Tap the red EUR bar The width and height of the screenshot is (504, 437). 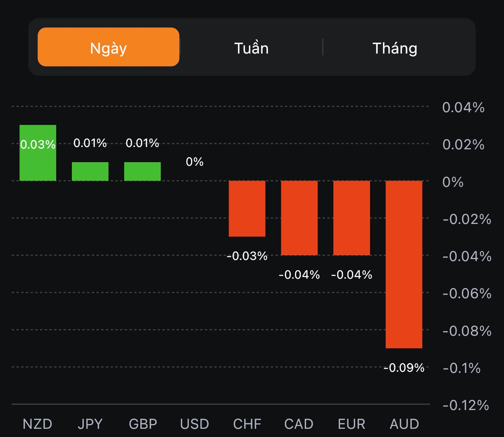tap(352, 218)
